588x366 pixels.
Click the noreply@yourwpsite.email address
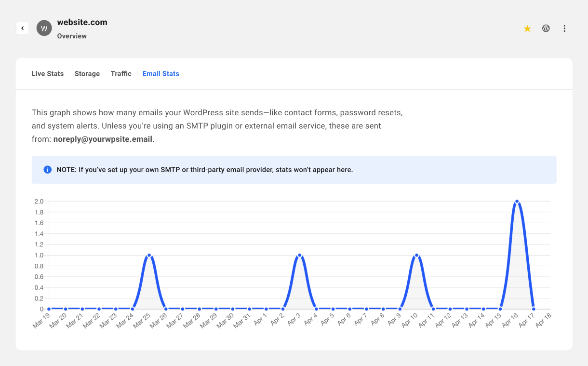tap(103, 139)
